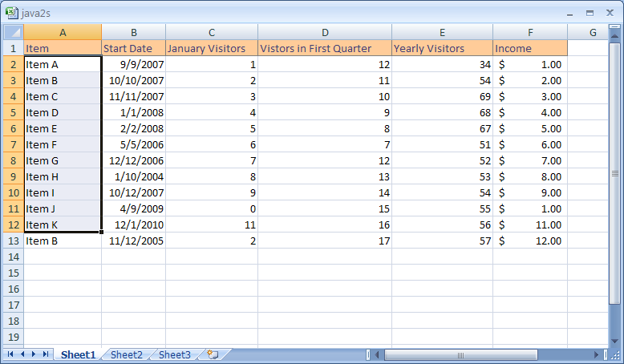Click date cell 5/5/2006
The width and height of the screenshot is (624, 364).
click(134, 144)
